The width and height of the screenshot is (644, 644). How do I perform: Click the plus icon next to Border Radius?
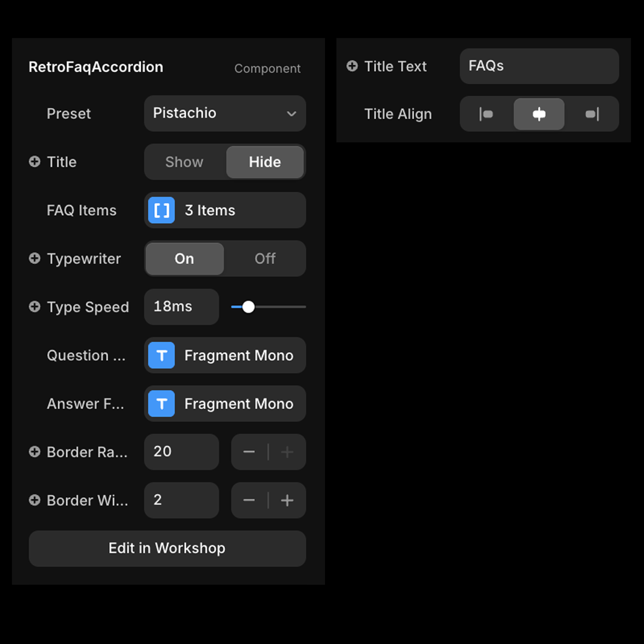(35, 452)
